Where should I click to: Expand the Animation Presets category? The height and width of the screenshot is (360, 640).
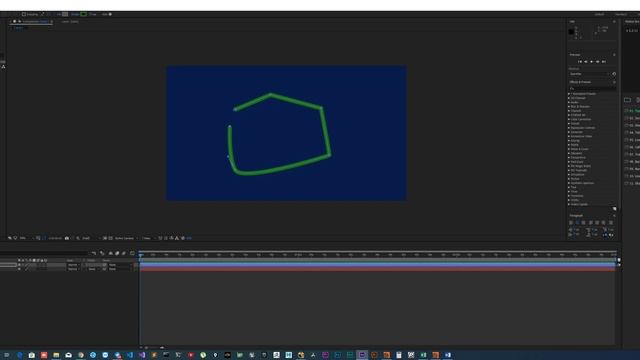[569, 94]
